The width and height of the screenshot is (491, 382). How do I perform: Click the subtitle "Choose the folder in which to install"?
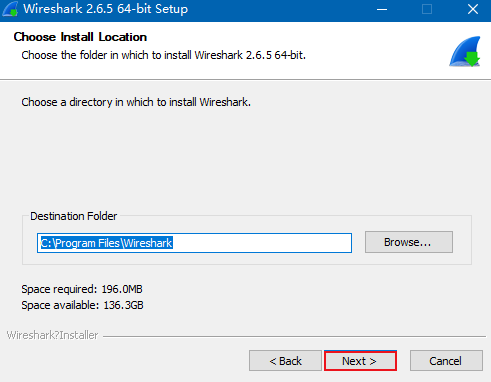click(107, 55)
